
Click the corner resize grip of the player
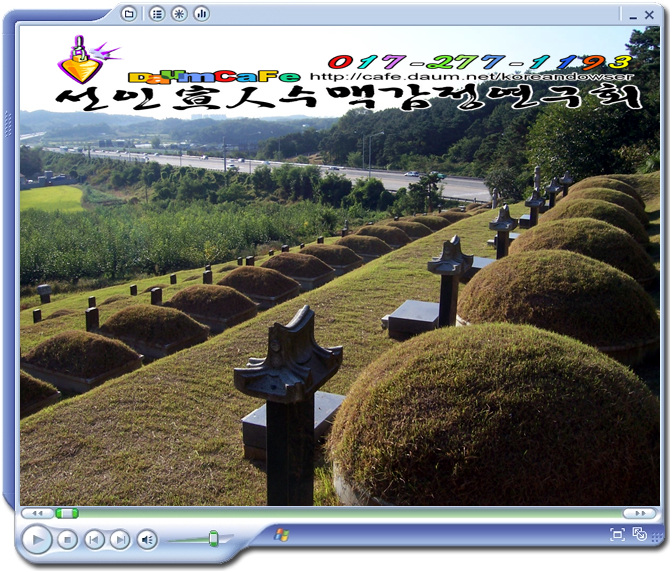coord(657,537)
